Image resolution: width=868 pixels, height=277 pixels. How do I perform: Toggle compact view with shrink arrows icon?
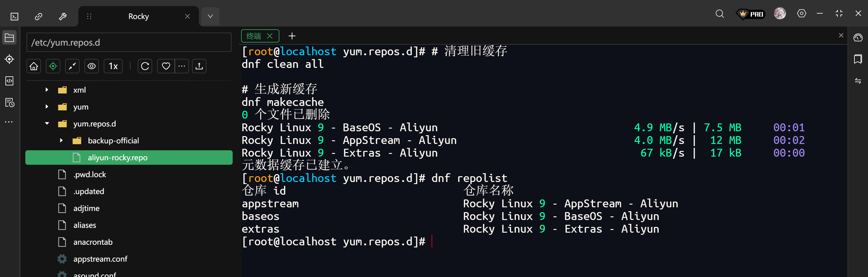point(72,66)
